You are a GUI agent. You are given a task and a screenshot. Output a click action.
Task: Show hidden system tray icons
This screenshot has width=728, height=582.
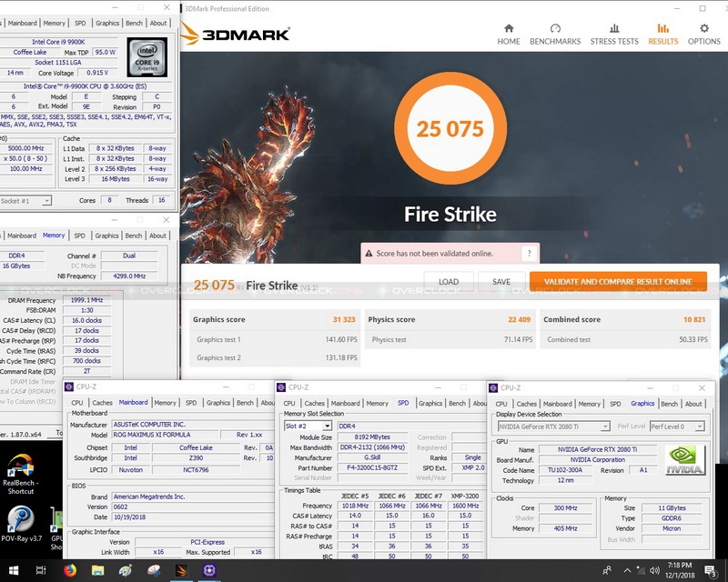click(627, 570)
